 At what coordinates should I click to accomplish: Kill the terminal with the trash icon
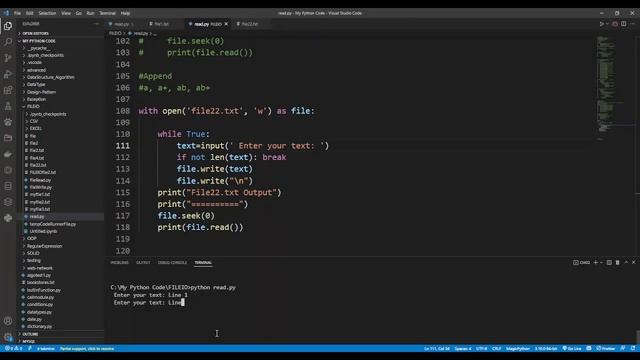tap(618, 262)
